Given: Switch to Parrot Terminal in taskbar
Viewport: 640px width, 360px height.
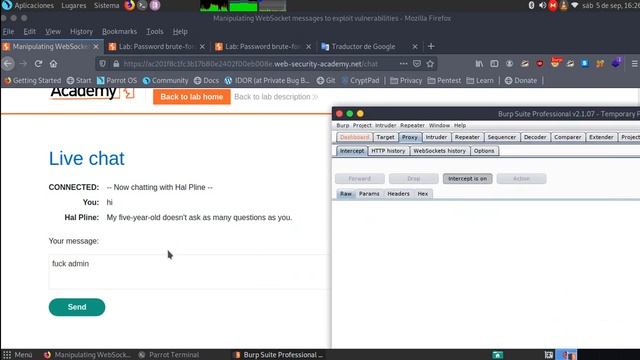Looking at the screenshot, I should click(169, 355).
